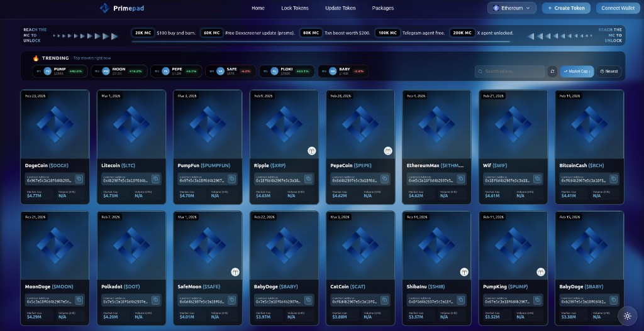Image resolution: width=644 pixels, height=331 pixels.
Task: Click the $4.77M market cap value
Action: tap(34, 196)
